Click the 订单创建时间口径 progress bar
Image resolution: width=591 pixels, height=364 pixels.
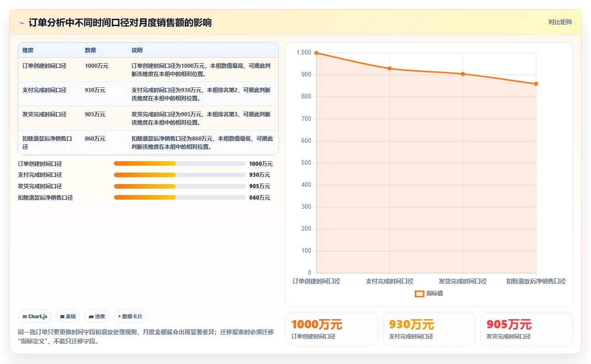(x=180, y=163)
